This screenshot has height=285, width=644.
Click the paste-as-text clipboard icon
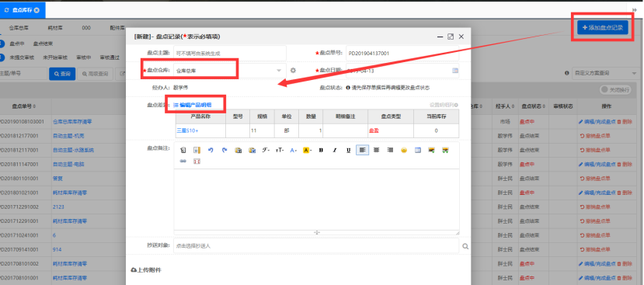(252, 151)
